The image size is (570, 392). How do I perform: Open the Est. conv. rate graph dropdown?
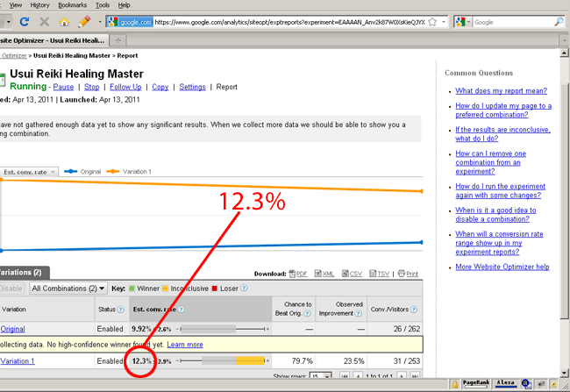click(29, 172)
